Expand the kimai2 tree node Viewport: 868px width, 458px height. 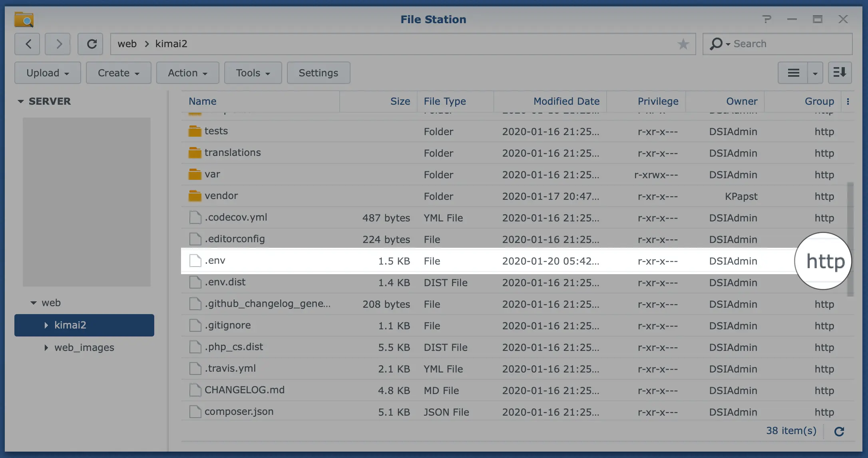pyautogui.click(x=46, y=325)
